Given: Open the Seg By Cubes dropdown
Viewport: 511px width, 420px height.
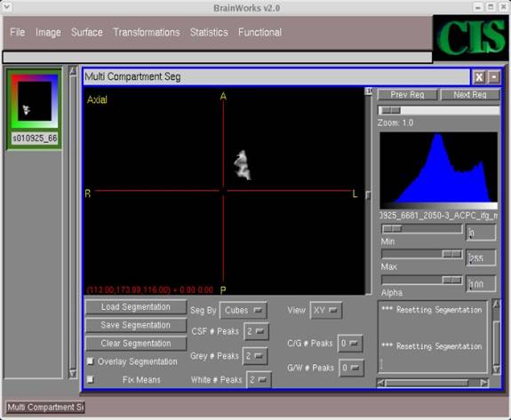Looking at the screenshot, I should 244,310.
